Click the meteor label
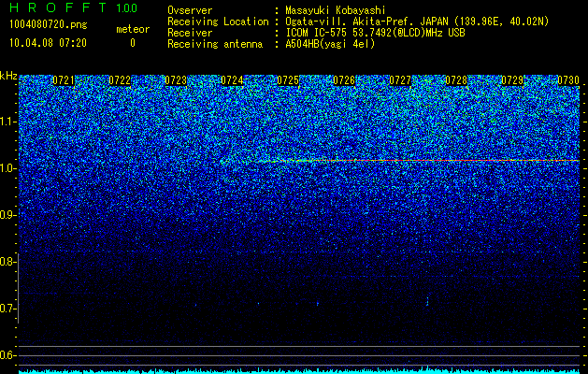Screen dimensions: 588x374 point(133,29)
